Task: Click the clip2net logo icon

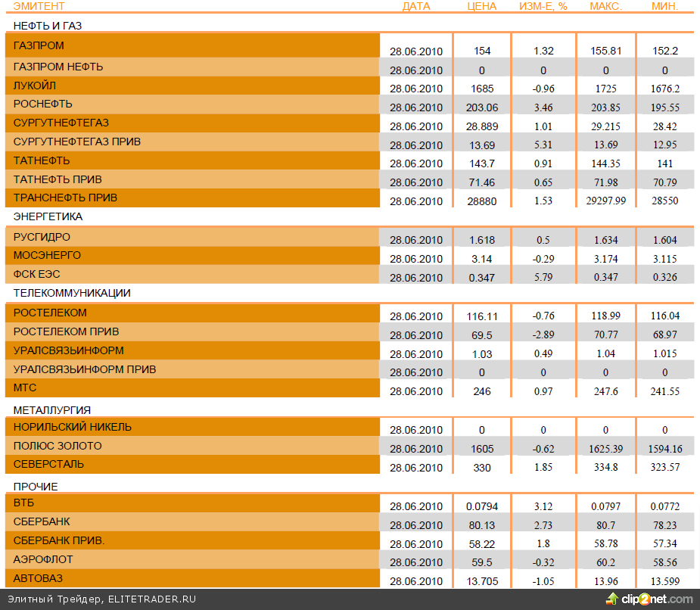Action: point(611,599)
